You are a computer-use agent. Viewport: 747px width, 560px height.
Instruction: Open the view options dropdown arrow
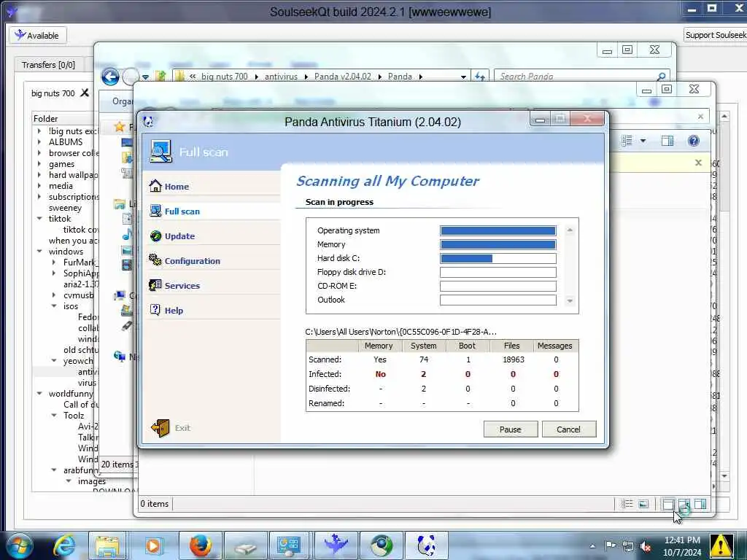[x=643, y=141]
